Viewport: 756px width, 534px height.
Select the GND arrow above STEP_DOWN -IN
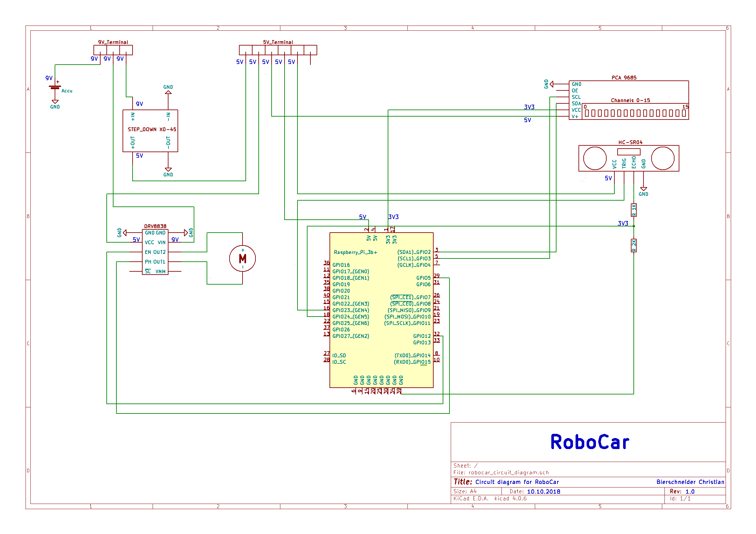point(168,93)
